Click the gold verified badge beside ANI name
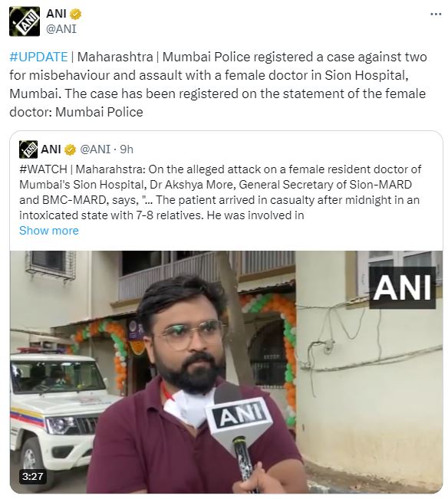The width and height of the screenshot is (448, 499). click(x=76, y=14)
